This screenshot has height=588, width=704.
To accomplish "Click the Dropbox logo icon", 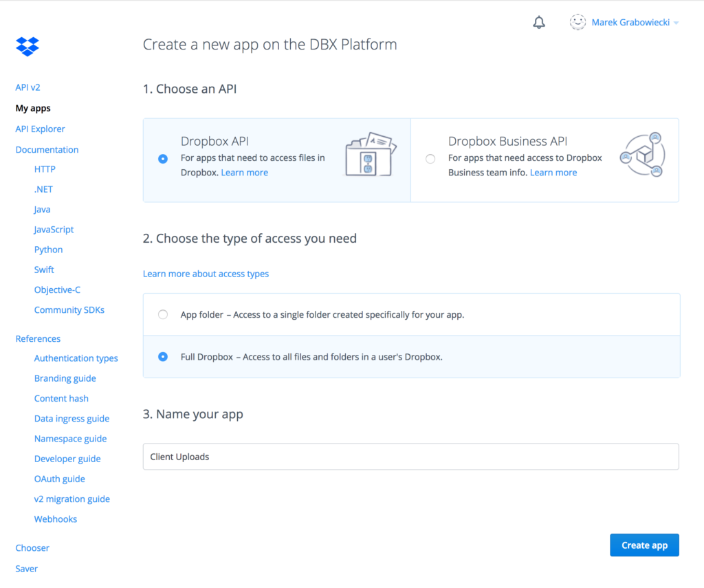I will tap(27, 46).
